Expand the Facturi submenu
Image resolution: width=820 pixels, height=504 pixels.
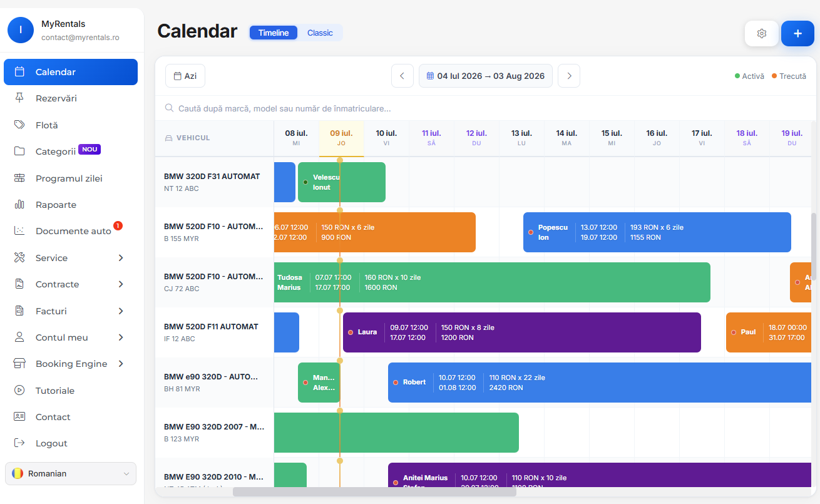(121, 311)
